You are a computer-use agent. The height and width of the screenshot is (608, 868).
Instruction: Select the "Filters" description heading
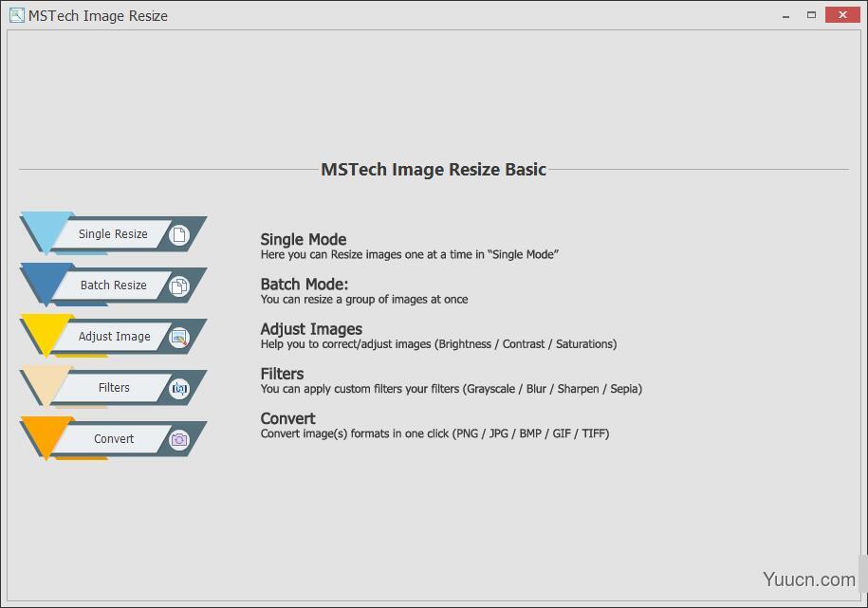click(x=283, y=374)
